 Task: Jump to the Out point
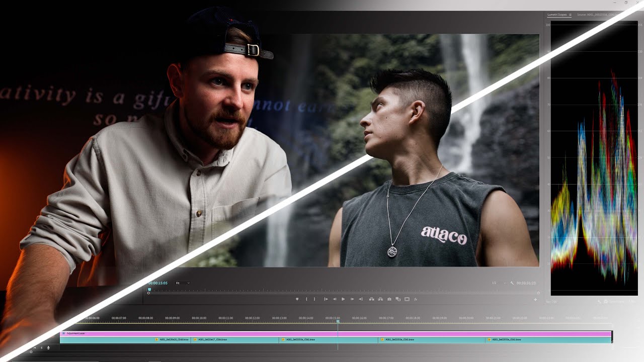(361, 299)
